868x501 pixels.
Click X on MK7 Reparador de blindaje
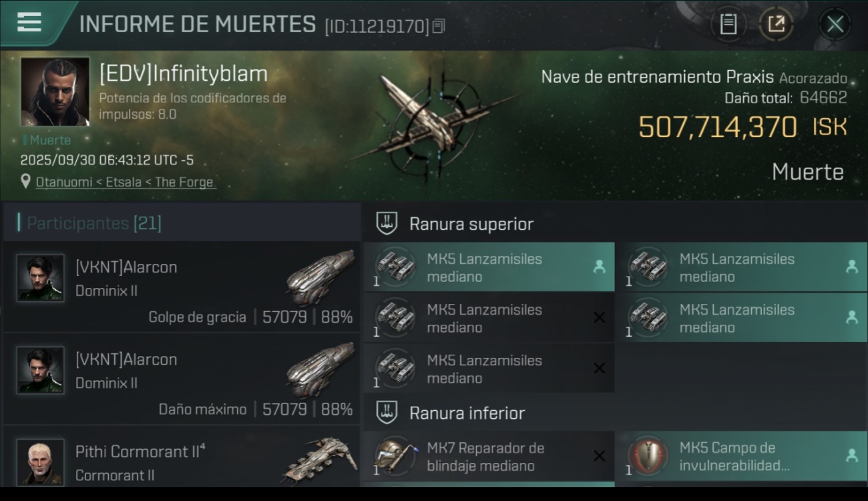tap(599, 456)
